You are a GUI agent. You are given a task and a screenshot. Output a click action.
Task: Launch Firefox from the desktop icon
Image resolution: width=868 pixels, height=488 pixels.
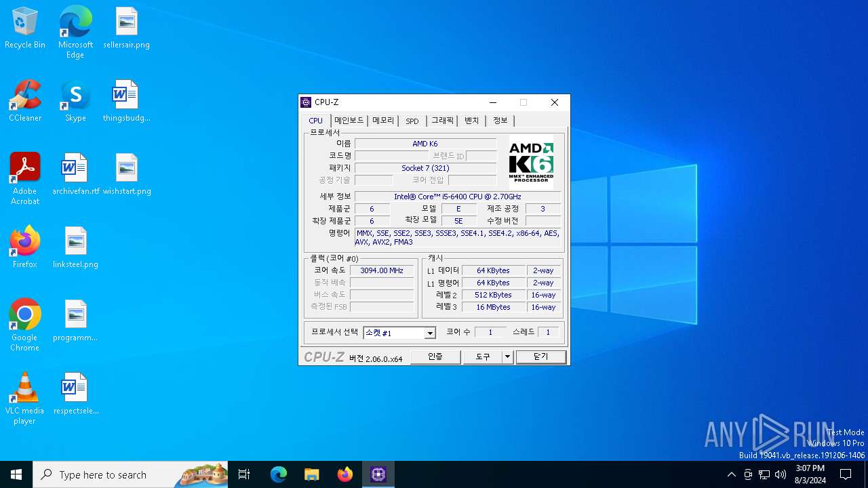tap(24, 248)
